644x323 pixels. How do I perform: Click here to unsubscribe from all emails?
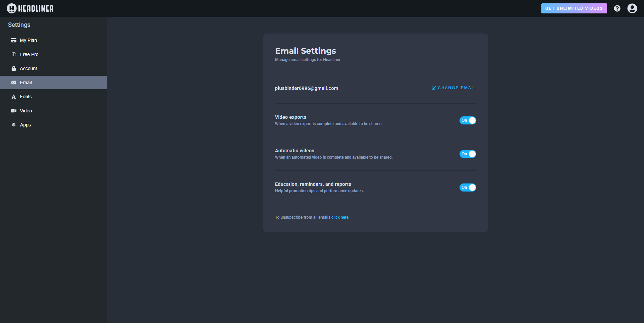pos(340,217)
